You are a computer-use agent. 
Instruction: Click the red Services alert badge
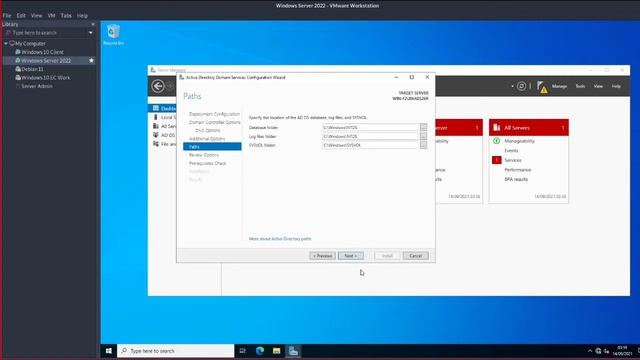496,160
